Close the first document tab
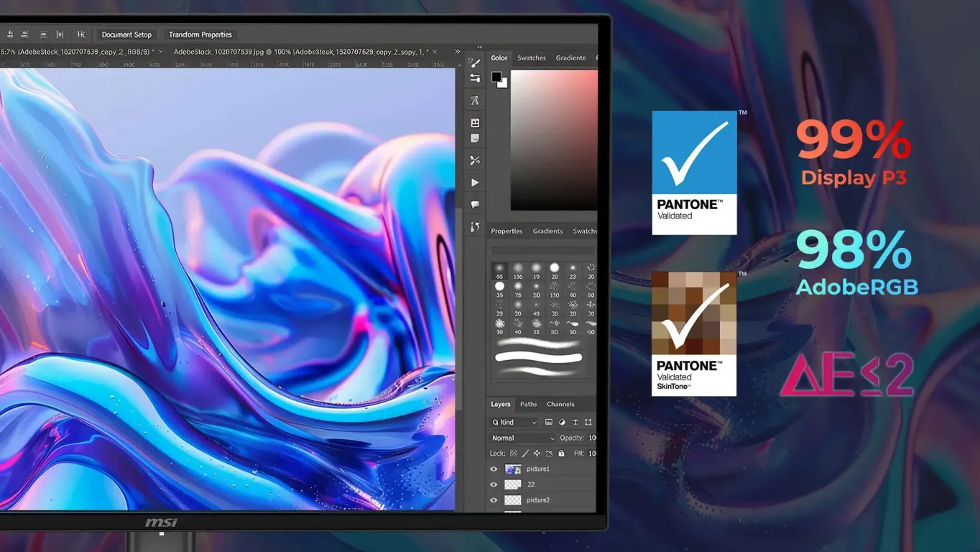Viewport: 980px width, 552px height. (160, 52)
